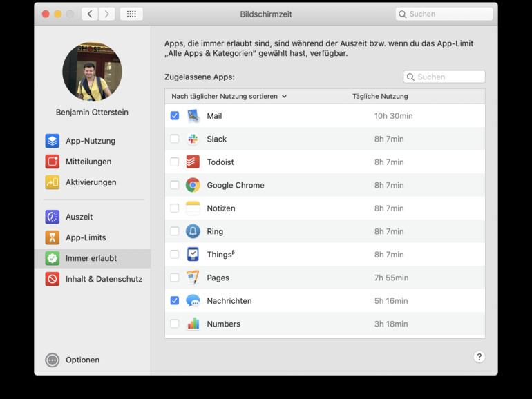The height and width of the screenshot is (399, 532).
Task: Enable the Todoist checkbox
Action: tap(175, 162)
